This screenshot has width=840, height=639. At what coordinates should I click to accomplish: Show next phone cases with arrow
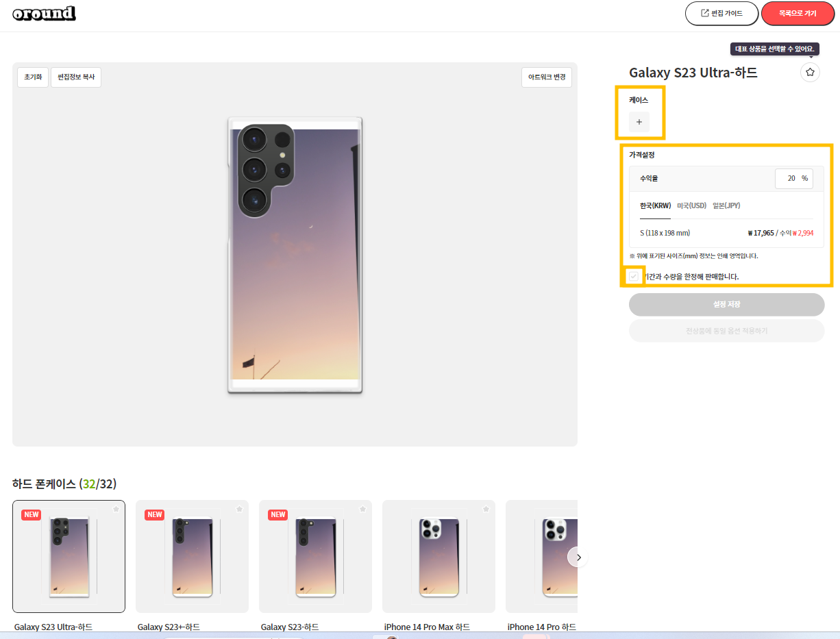click(x=578, y=557)
